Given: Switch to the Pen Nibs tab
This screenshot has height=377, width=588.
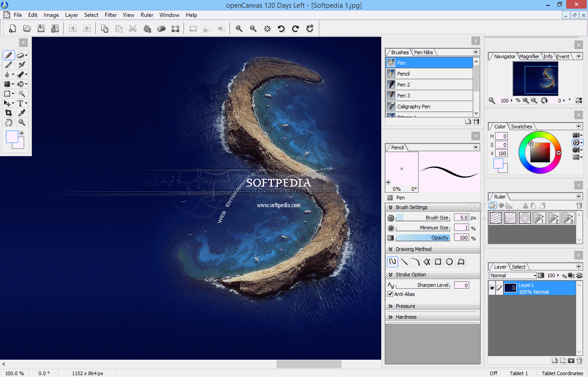Looking at the screenshot, I should pyautogui.click(x=423, y=52).
